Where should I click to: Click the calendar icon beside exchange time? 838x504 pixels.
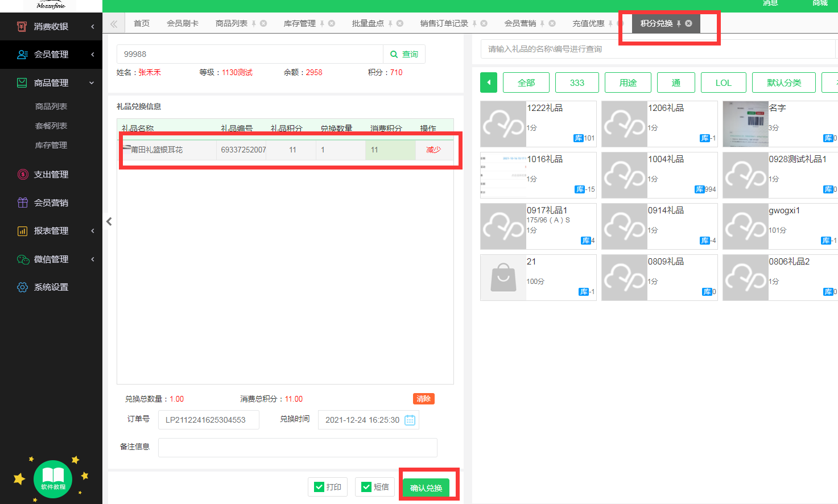pos(410,420)
